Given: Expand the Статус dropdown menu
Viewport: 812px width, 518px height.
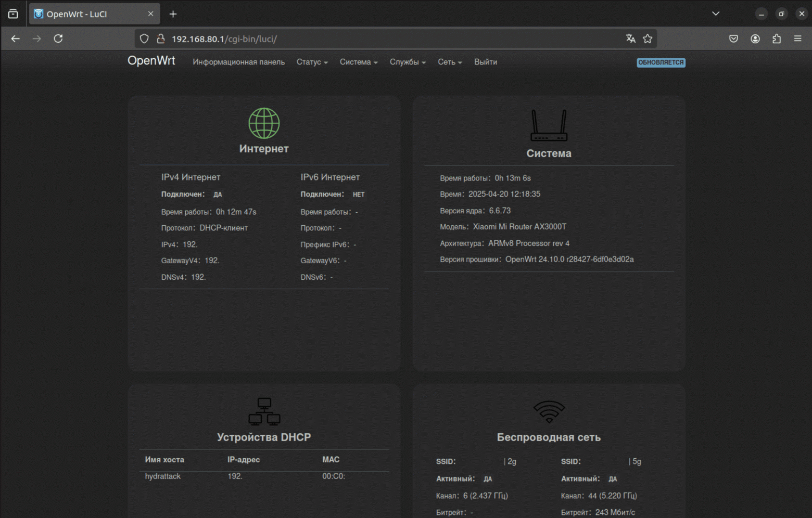Looking at the screenshot, I should 312,62.
